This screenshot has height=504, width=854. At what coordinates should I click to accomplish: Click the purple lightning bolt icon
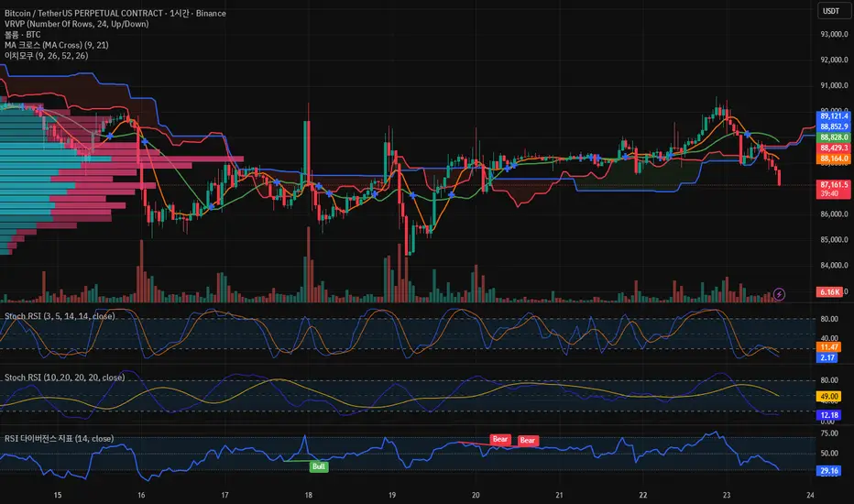pyautogui.click(x=779, y=294)
